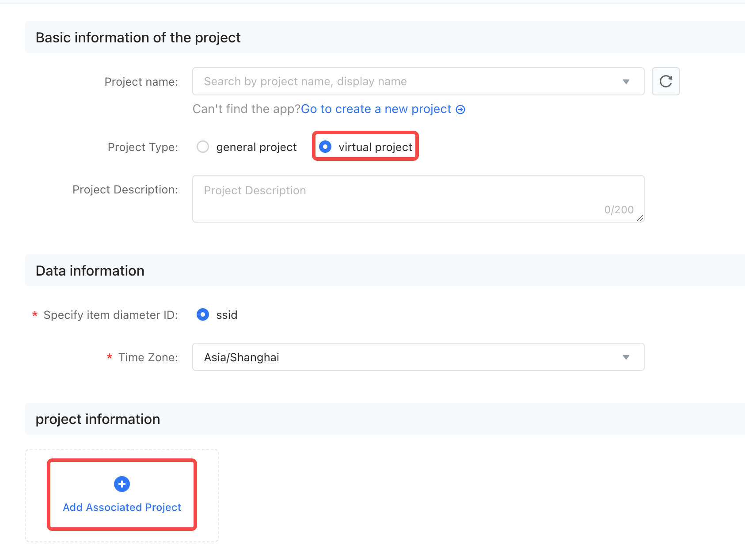This screenshot has width=745, height=560.
Task: Expand the Time Zone Asia/Shanghai dropdown
Action: (418, 357)
